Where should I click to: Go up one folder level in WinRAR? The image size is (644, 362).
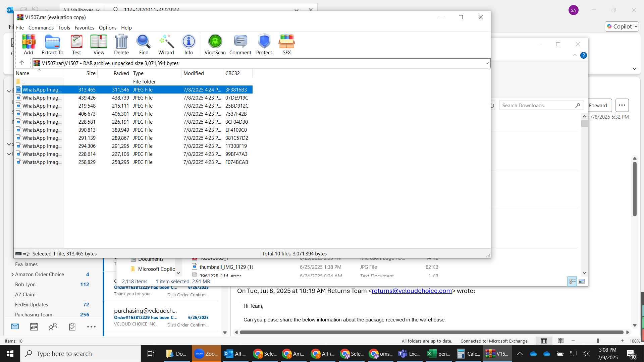22,63
